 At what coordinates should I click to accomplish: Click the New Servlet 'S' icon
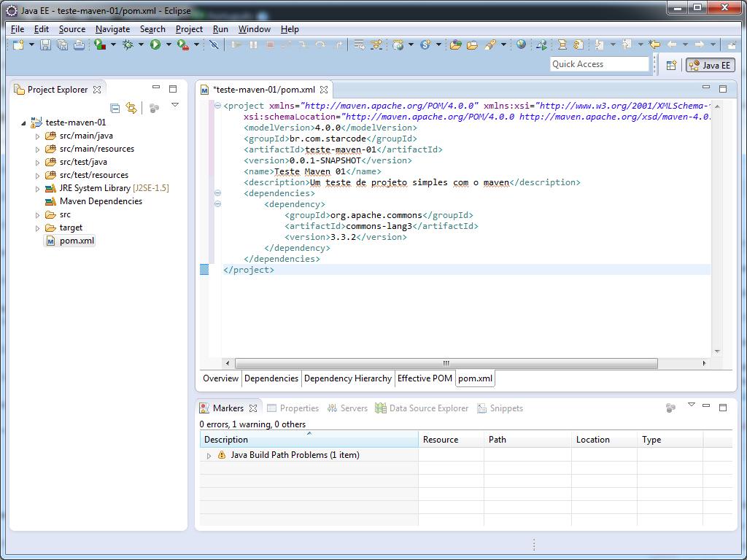(425, 44)
